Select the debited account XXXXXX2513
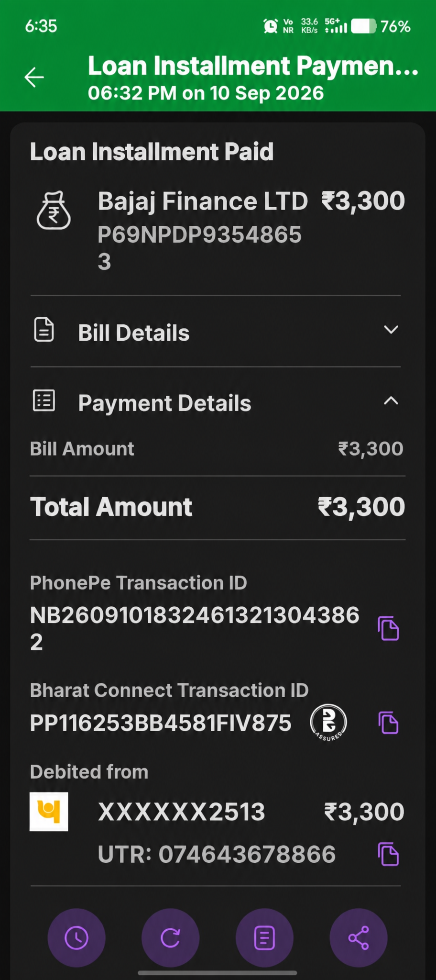The width and height of the screenshot is (436, 980). [x=182, y=812]
